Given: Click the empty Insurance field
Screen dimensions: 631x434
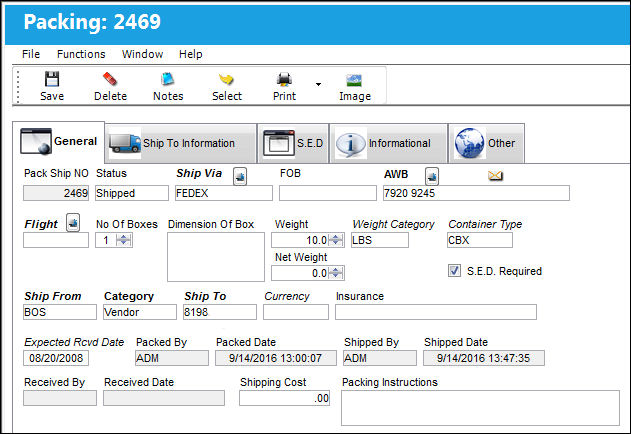Looking at the screenshot, I should (x=436, y=312).
